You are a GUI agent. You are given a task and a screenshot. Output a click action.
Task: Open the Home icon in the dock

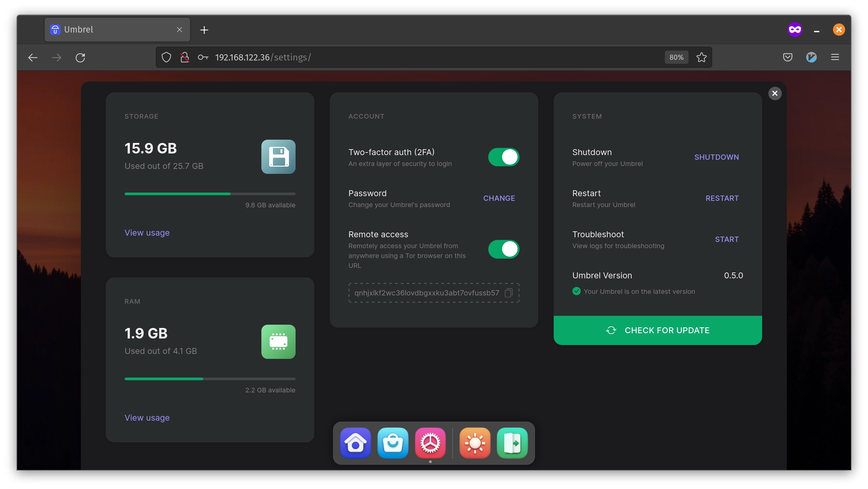[x=355, y=443]
